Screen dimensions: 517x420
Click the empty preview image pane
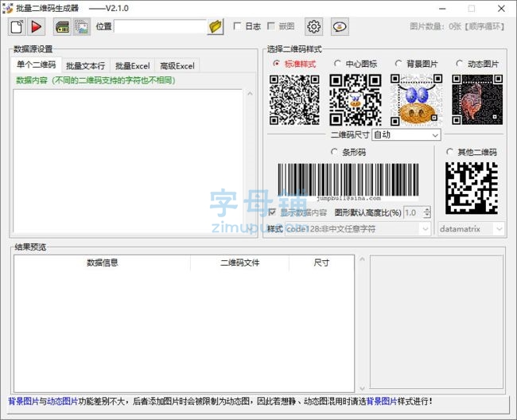click(437, 321)
